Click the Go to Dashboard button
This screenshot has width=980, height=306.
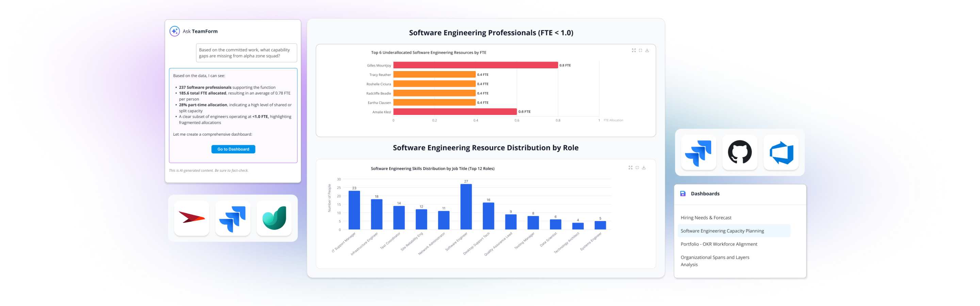click(233, 149)
